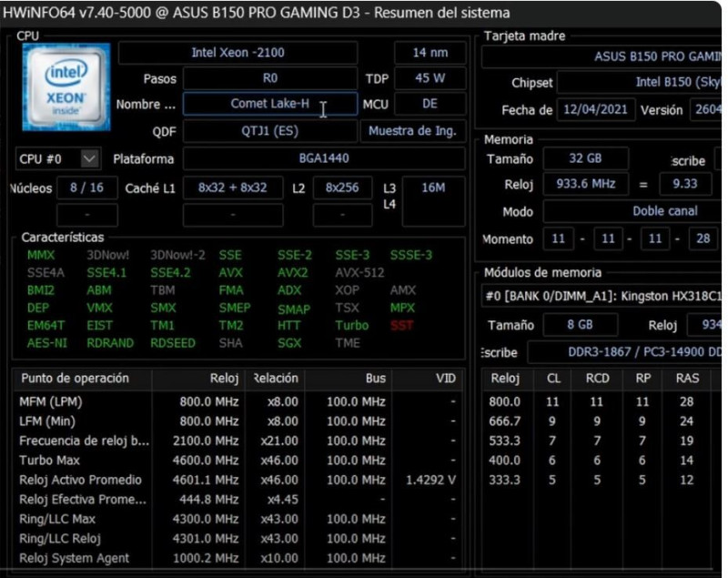This screenshot has width=728, height=578.
Task: Click the DDR3-1867 / PC3-14900 type field
Action: pos(625,352)
